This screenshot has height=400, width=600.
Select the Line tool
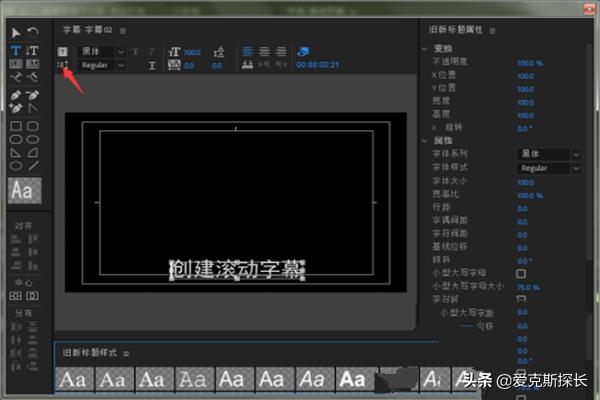coord(33,166)
